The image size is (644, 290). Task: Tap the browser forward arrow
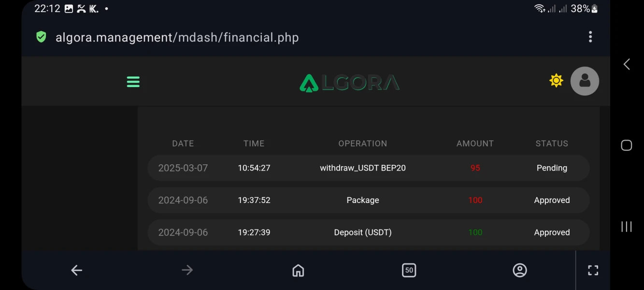tap(187, 270)
